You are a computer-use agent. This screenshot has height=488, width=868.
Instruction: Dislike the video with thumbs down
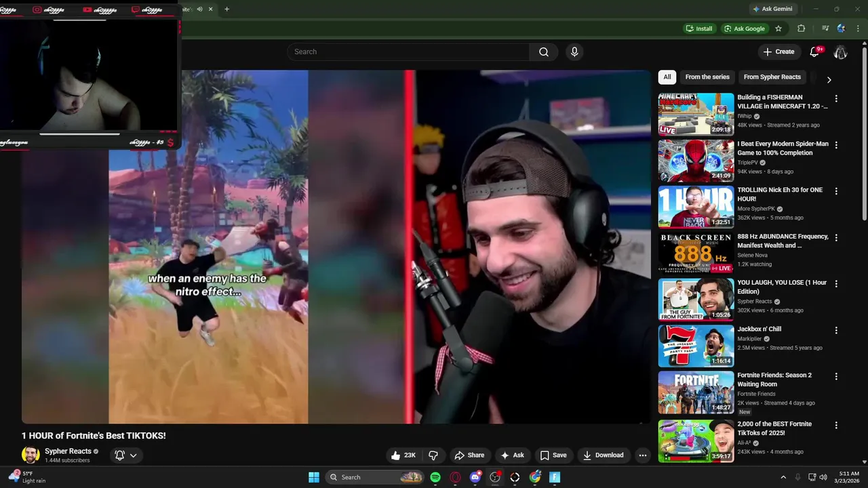pos(433,455)
